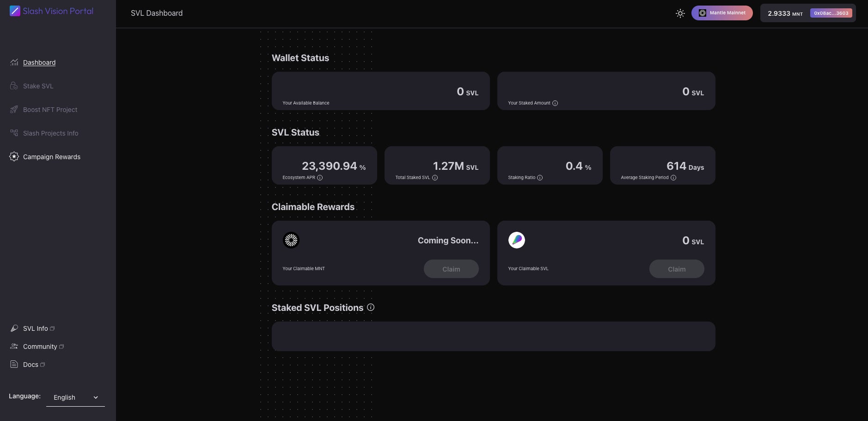Click the Slash Vision Portal logo
868x421 pixels.
[x=51, y=11]
